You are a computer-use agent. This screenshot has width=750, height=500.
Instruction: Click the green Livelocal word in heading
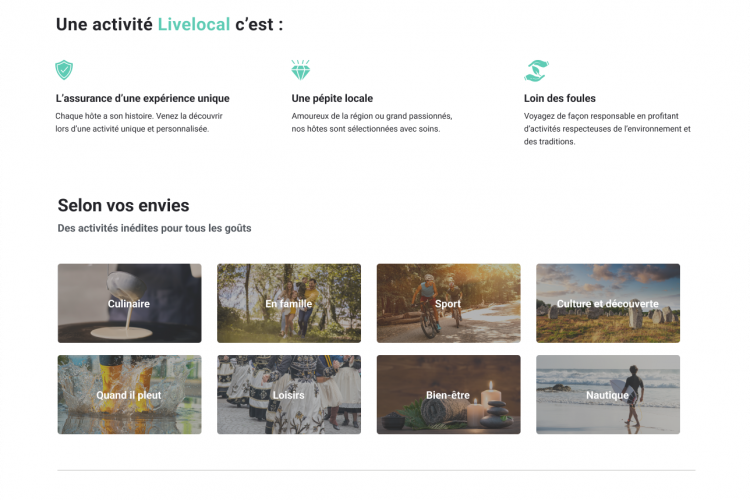pos(194,24)
